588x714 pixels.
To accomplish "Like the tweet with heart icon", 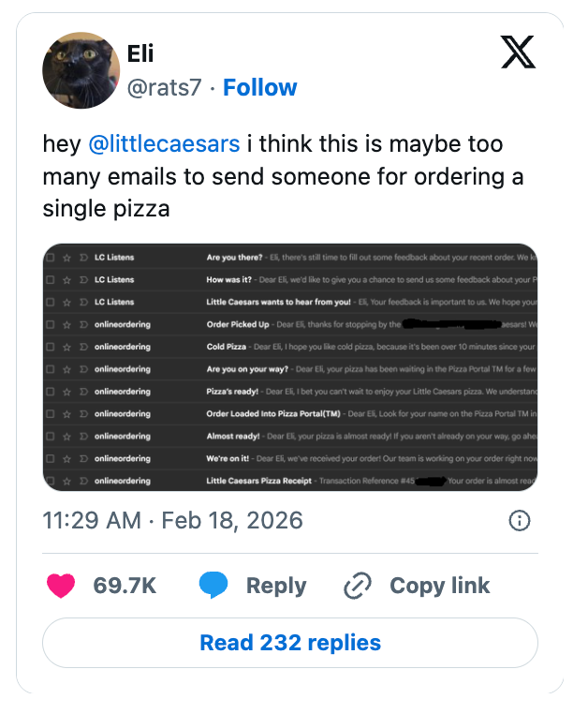I will tap(62, 586).
